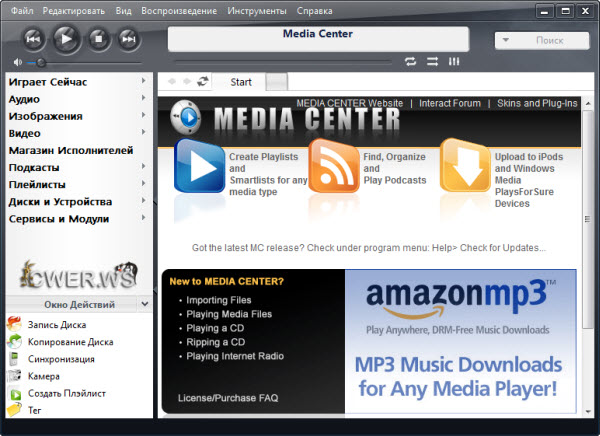600x436 pixels.
Task: Open the Инструменты menu
Action: point(257,11)
